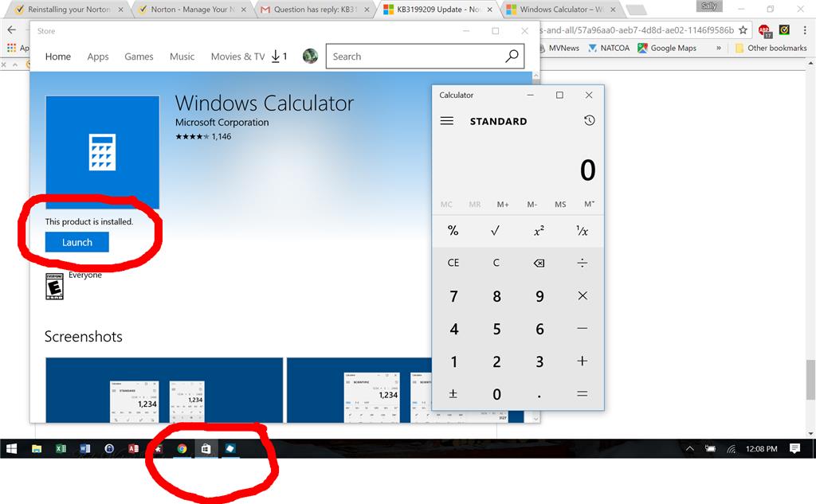The height and width of the screenshot is (504, 816).
Task: Open the Google Maps bookmark
Action: click(x=667, y=48)
